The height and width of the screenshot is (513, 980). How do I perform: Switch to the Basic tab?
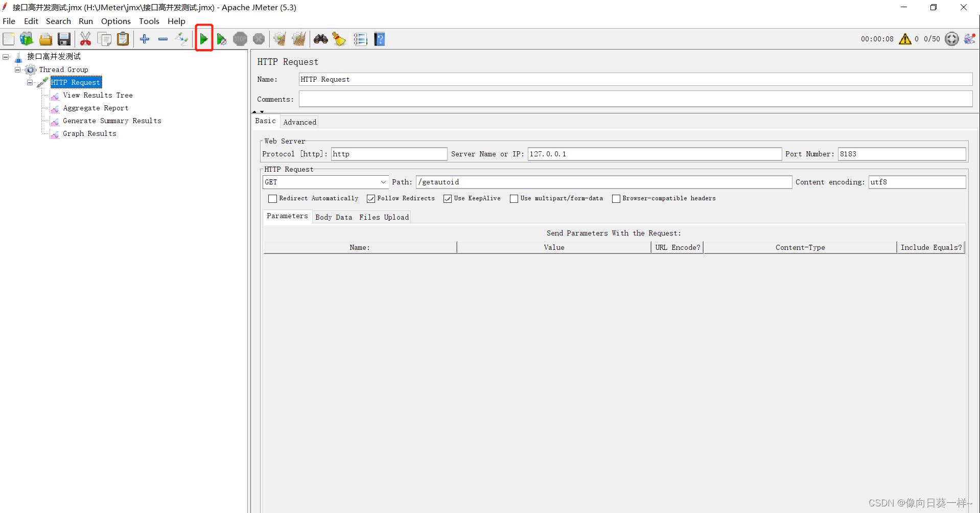click(266, 121)
